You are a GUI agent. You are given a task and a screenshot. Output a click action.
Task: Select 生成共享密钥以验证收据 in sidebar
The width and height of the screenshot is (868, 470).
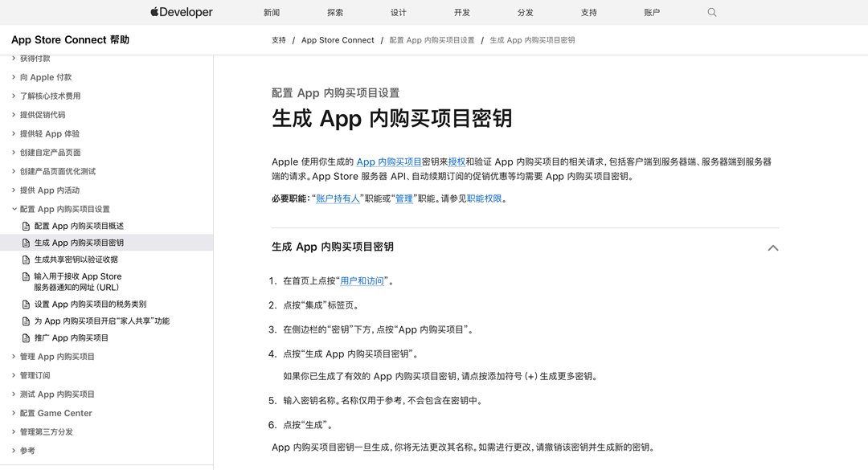click(x=76, y=260)
